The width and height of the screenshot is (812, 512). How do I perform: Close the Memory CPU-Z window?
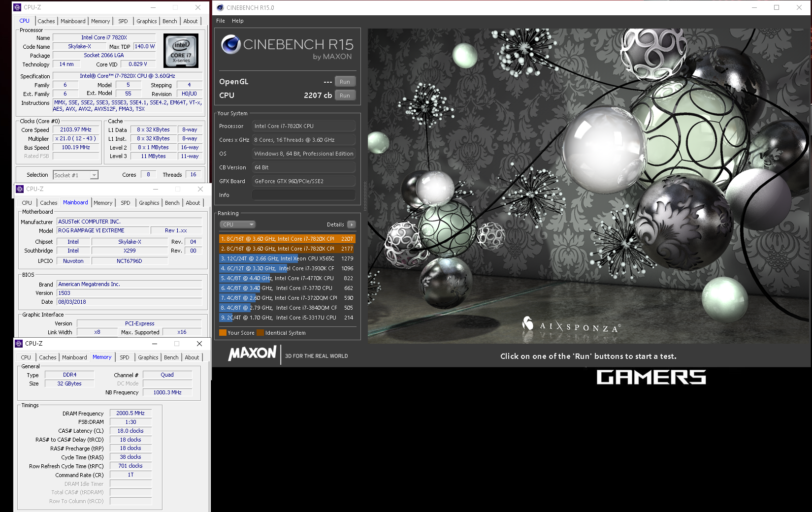click(x=199, y=344)
